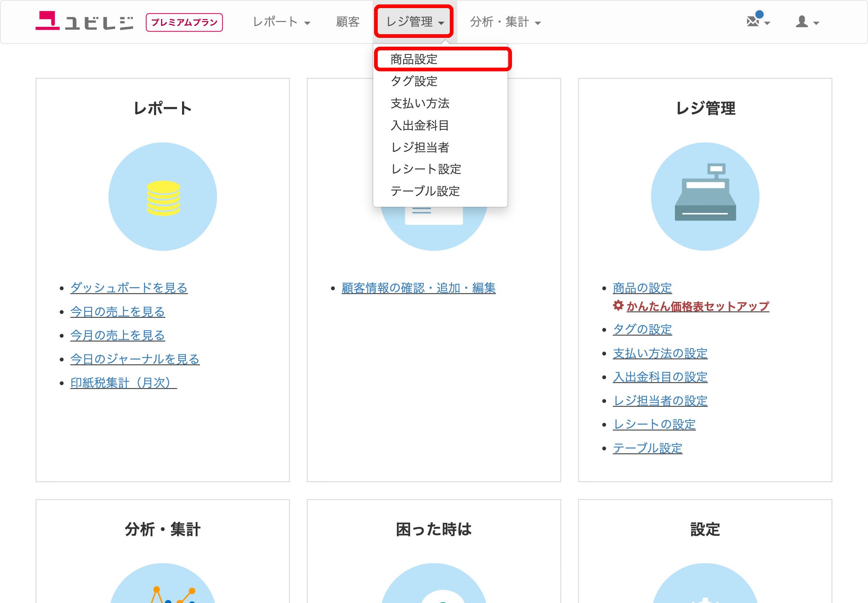Select タグ設定 from the dropdown menu
Image resolution: width=868 pixels, height=603 pixels.
440,81
